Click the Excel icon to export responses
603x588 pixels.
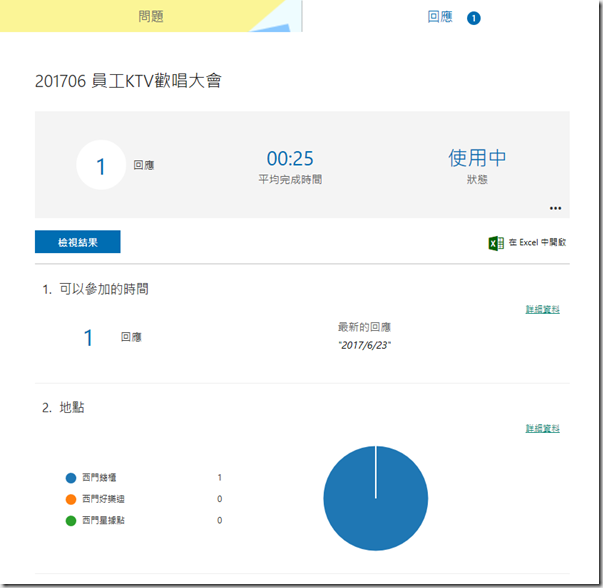point(495,243)
